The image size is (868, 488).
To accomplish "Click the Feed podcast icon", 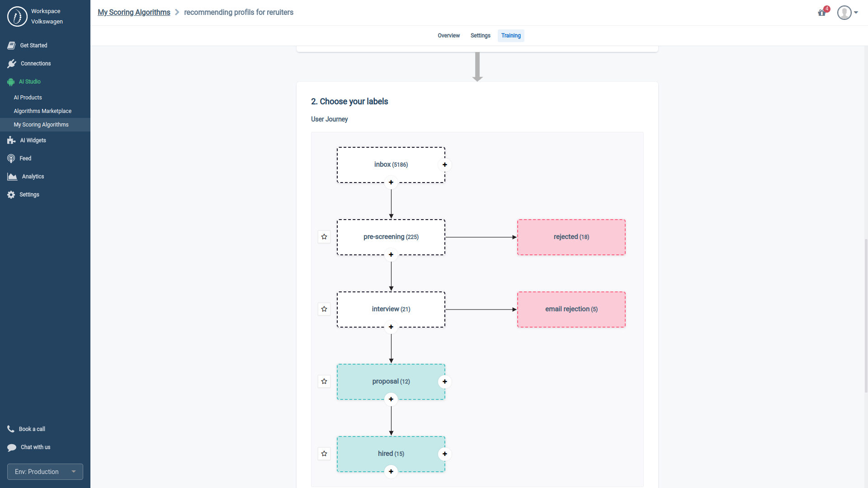I will point(11,158).
